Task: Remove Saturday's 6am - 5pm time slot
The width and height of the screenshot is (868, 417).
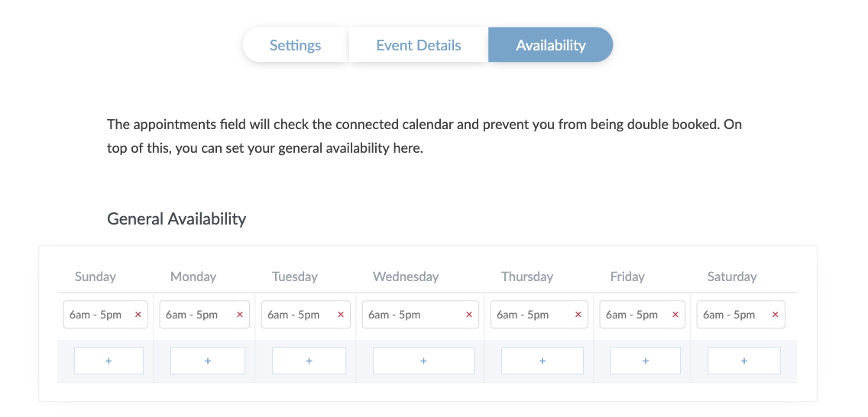Action: [x=776, y=315]
